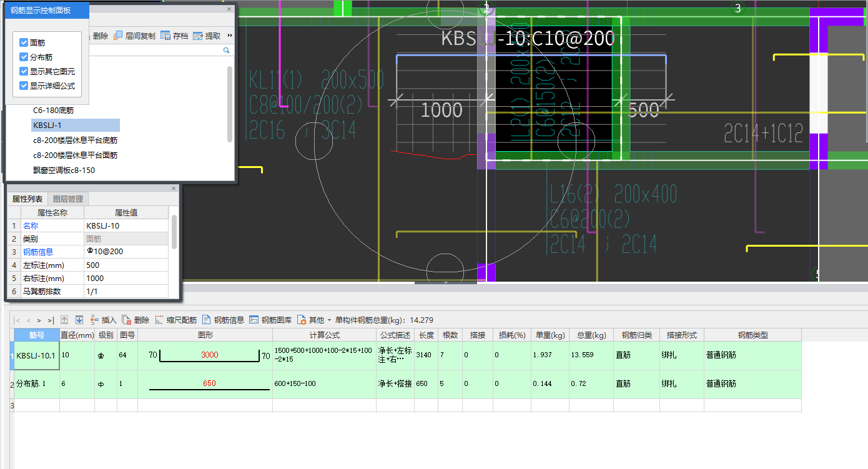The height and width of the screenshot is (469, 868).
Task: Click panel collapse handle below drawing
Action: (446, 283)
